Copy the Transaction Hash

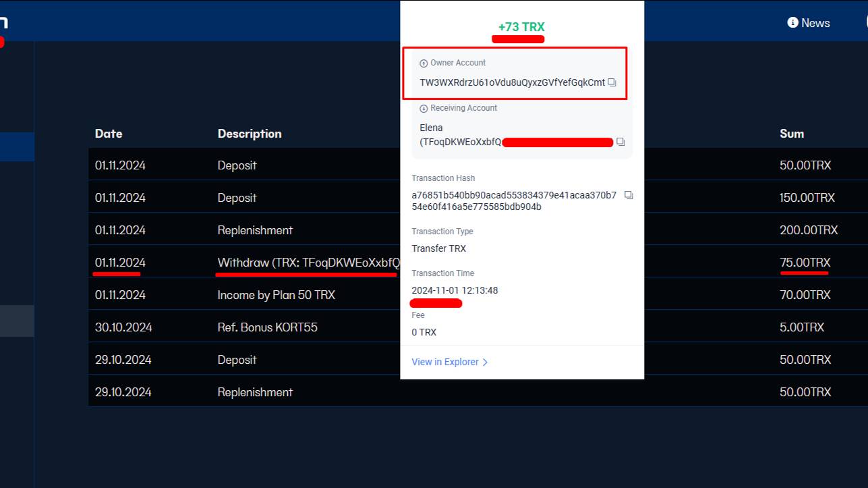[629, 195]
